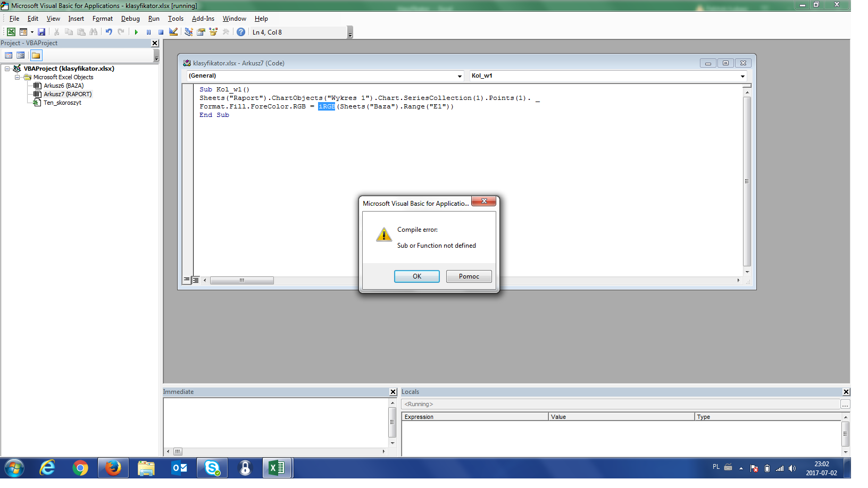Image resolution: width=868 pixels, height=488 pixels.
Task: Click the code window vertical scrollbar
Action: click(x=747, y=181)
